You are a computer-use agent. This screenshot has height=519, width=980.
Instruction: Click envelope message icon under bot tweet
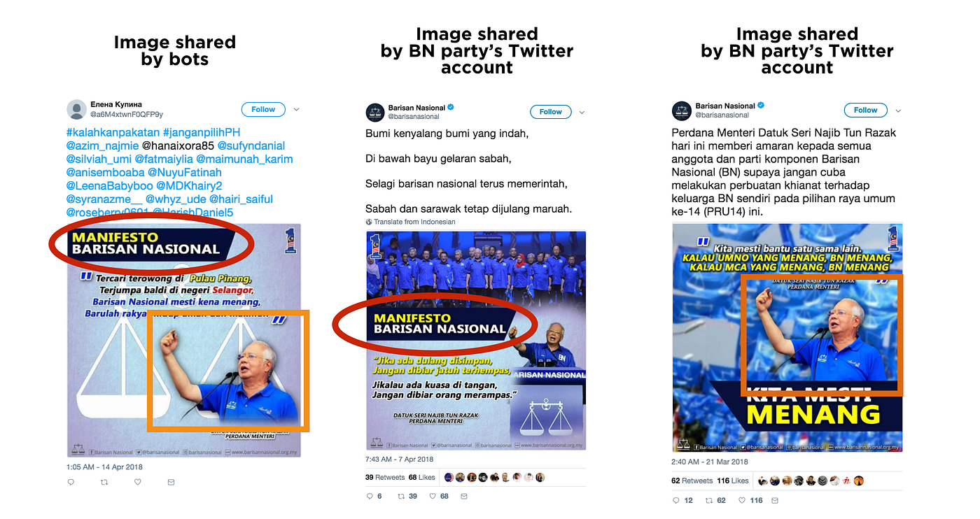pos(171,482)
